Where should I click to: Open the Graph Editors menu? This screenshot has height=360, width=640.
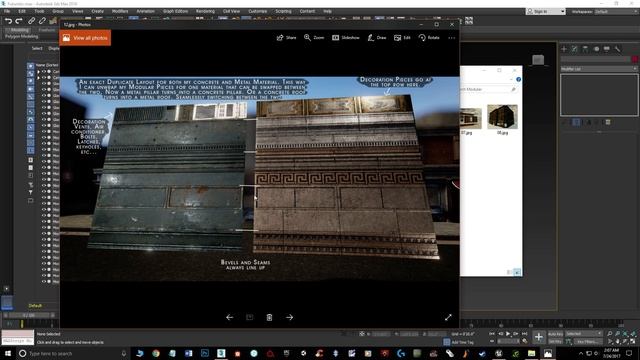click(176, 11)
